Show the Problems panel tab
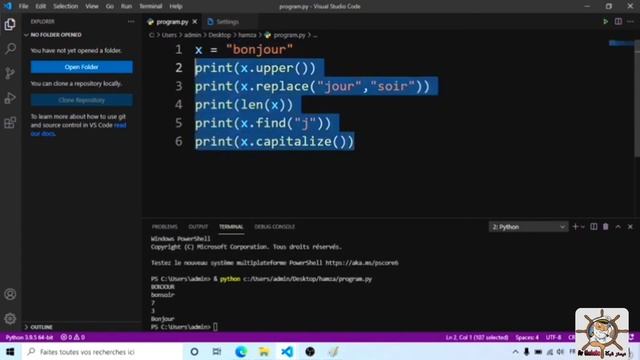This screenshot has height=360, width=640. click(x=164, y=227)
